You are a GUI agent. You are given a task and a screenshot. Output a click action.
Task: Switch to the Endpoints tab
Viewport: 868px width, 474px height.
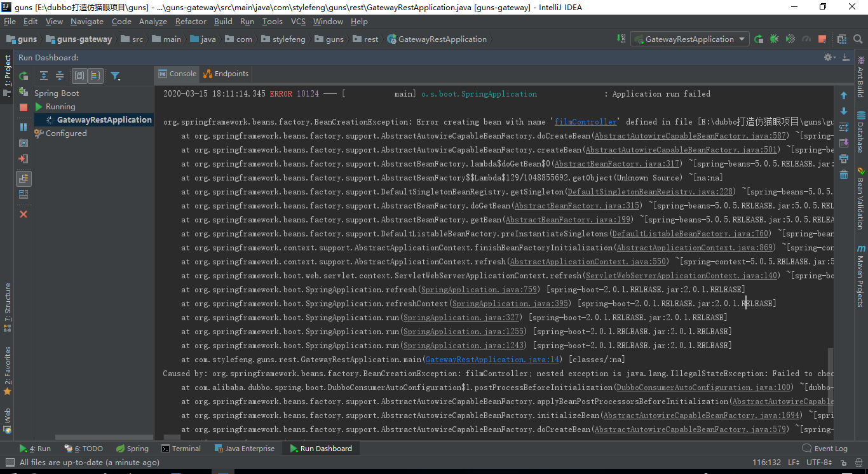point(226,74)
